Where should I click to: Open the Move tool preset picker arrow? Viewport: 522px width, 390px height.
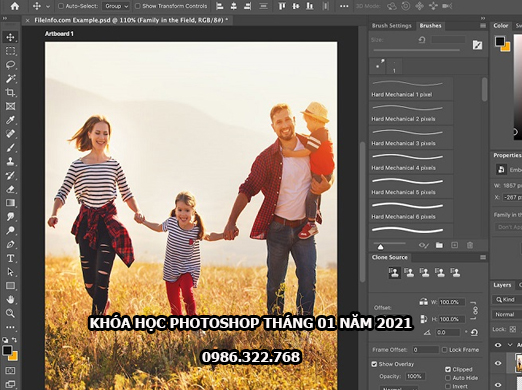[x=48, y=6]
